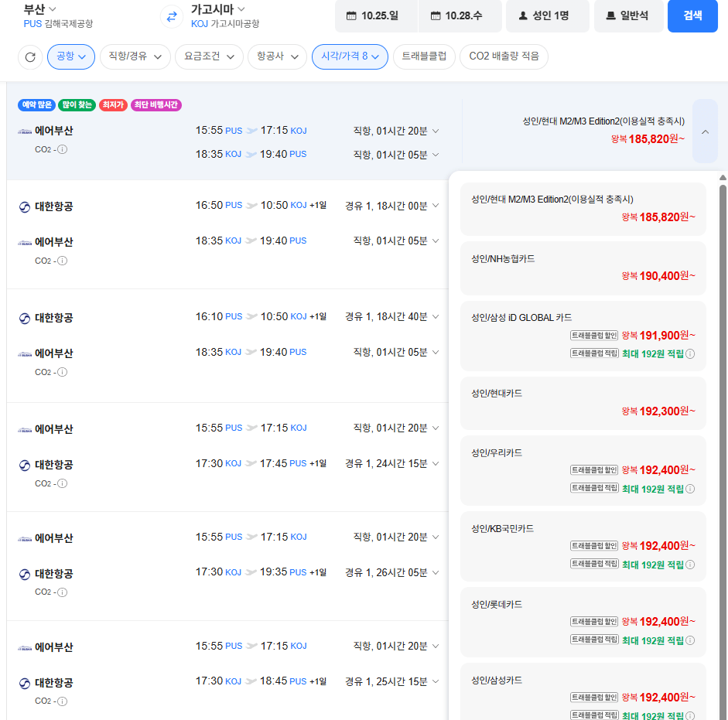728x720 pixels.
Task: Open the 시각/가격 8 filter dropdown
Action: pyautogui.click(x=350, y=56)
